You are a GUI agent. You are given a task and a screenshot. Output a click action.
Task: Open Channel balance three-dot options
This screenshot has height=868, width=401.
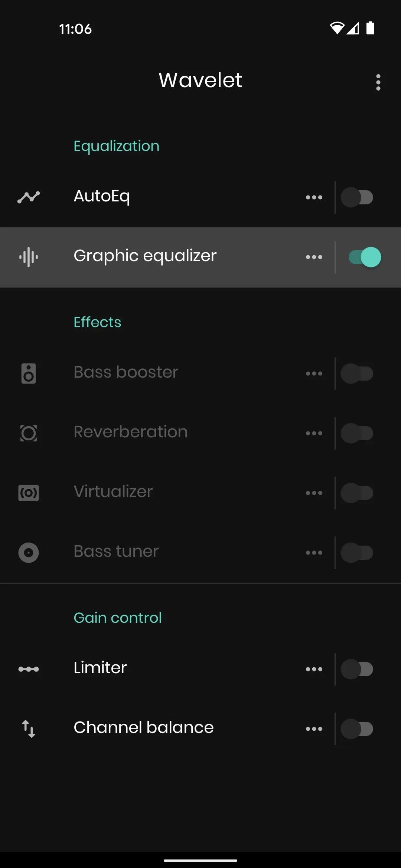coord(314,729)
